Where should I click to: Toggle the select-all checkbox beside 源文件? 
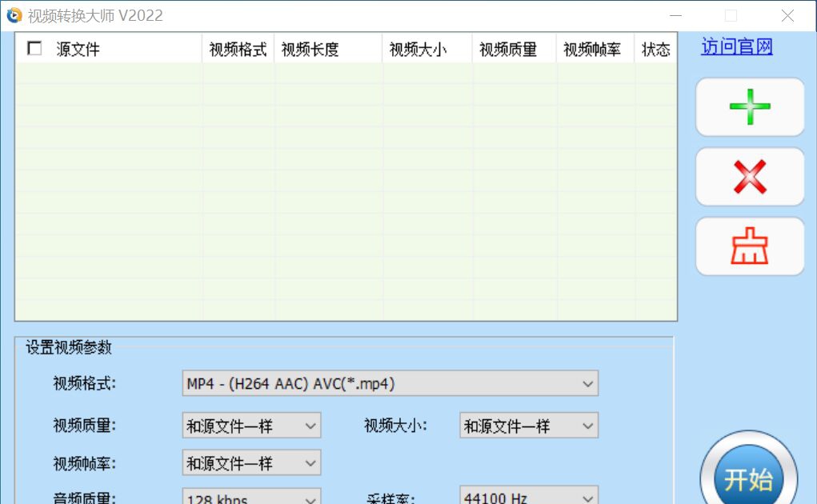click(34, 48)
